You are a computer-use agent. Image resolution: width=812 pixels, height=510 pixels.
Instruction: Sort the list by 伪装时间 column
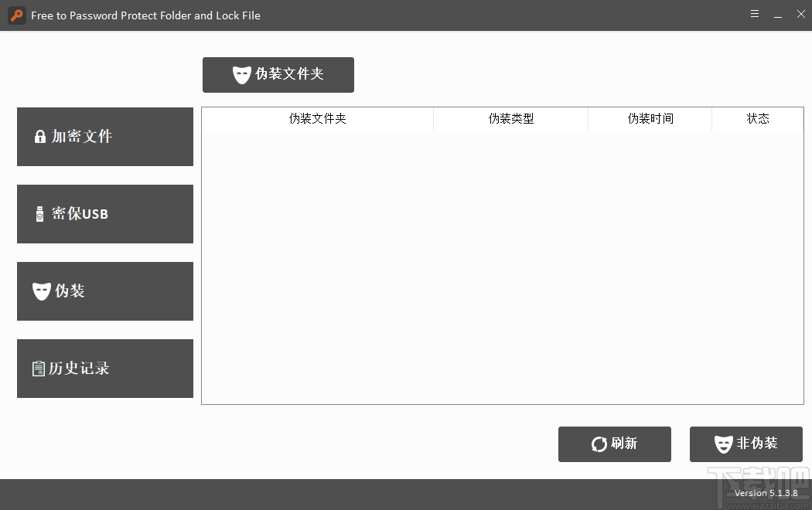(x=650, y=118)
